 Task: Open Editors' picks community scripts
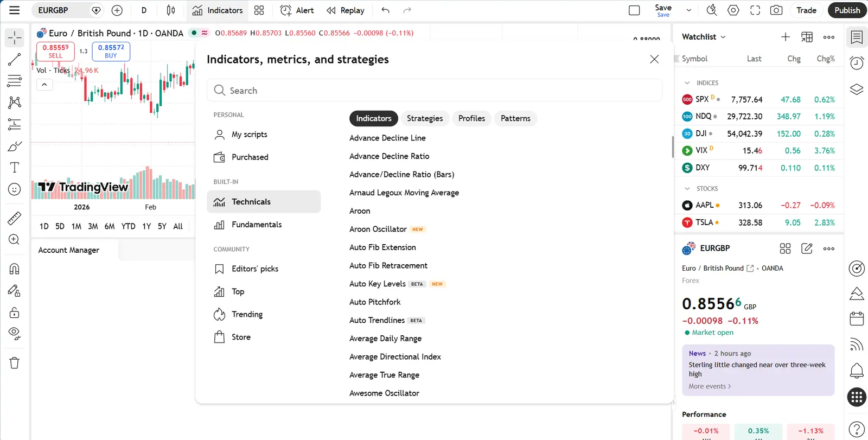click(x=264, y=269)
